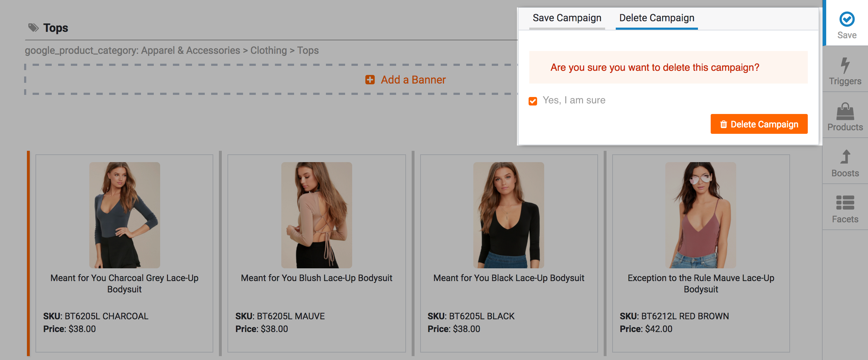Open the Triggers lightning bolt panel
This screenshot has height=360, width=868.
[845, 66]
